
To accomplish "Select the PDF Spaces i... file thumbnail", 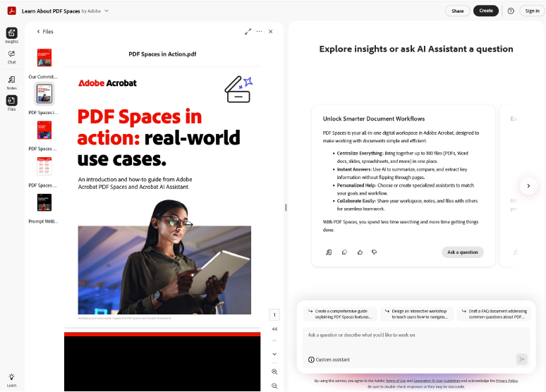I will [44, 94].
